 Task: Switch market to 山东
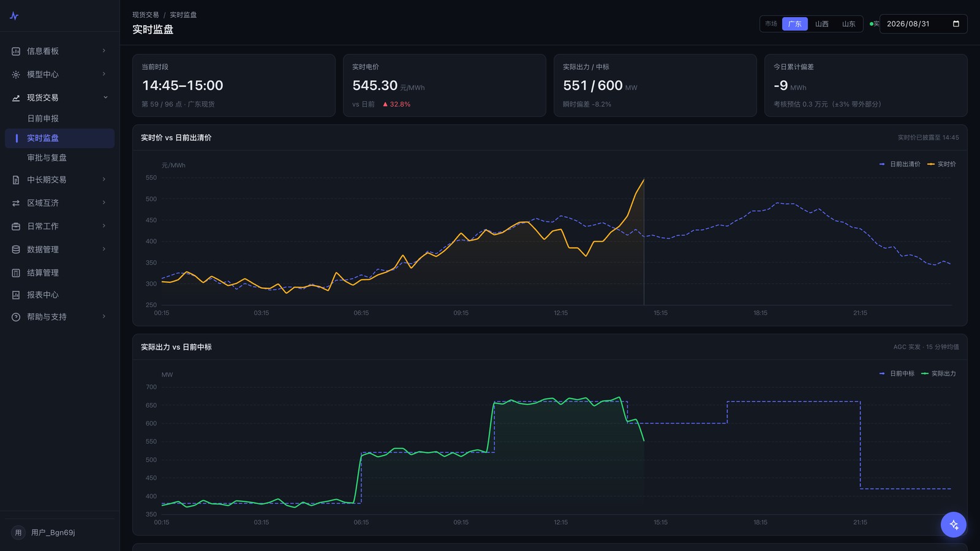click(849, 24)
